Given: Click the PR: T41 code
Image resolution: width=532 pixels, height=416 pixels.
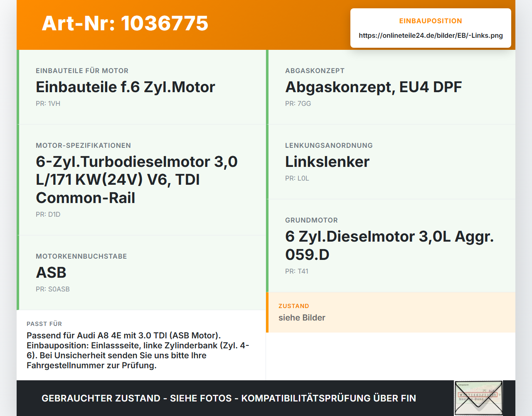Looking at the screenshot, I should coord(296,271).
